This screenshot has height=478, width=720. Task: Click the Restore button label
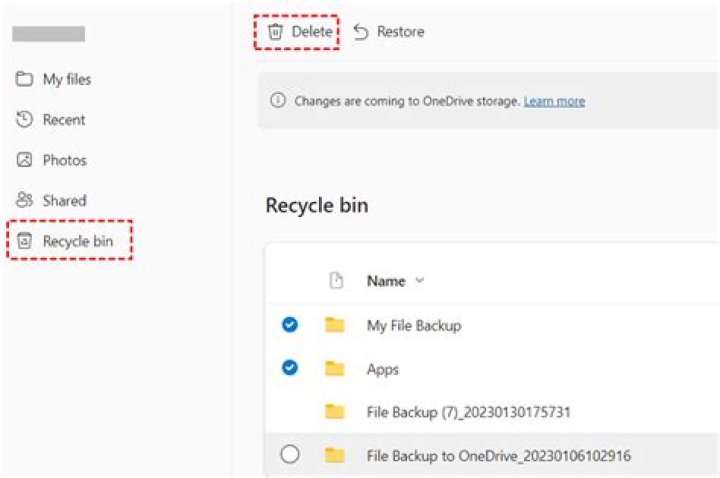pyautogui.click(x=400, y=32)
